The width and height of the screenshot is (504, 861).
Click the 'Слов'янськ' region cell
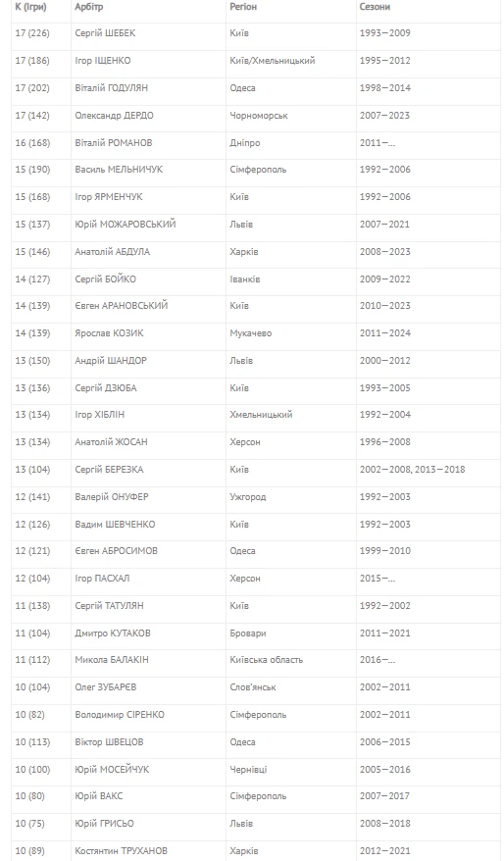253,687
